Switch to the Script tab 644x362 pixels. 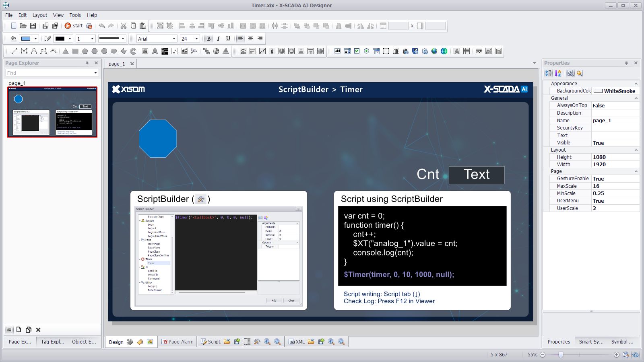(211, 342)
